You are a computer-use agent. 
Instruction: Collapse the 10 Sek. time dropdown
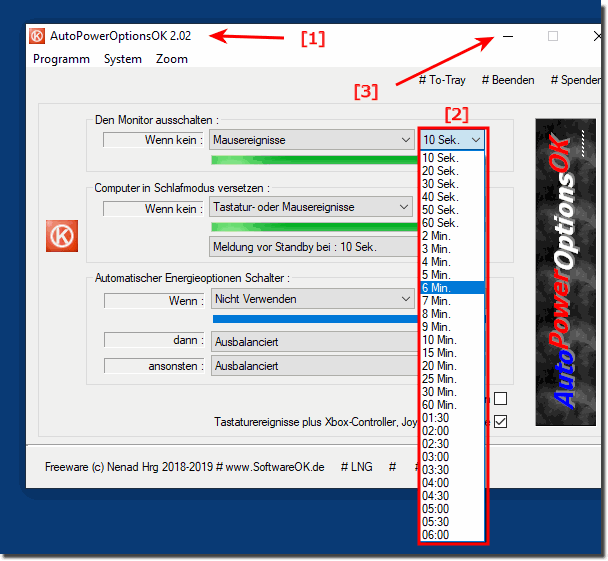tap(452, 140)
